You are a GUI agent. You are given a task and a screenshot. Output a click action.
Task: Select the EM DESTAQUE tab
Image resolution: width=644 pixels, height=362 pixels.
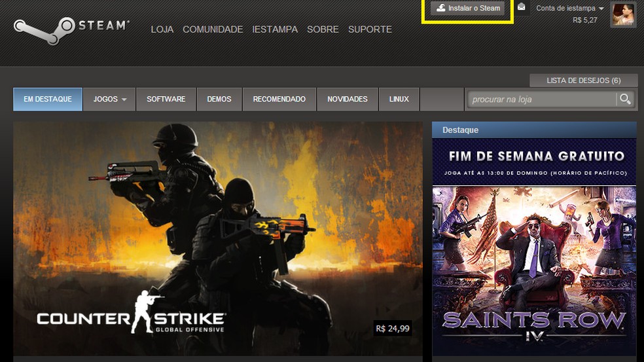point(48,99)
